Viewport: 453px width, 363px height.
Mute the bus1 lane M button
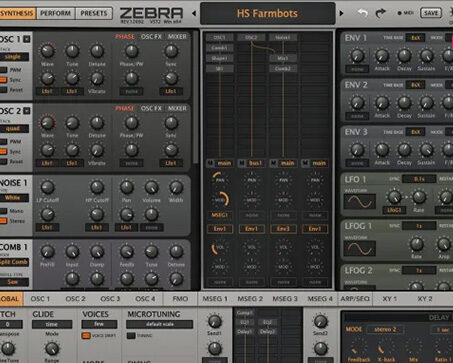(x=242, y=163)
